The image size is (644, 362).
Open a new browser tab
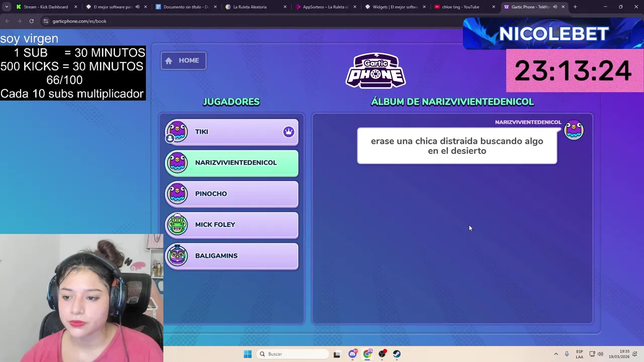[575, 7]
